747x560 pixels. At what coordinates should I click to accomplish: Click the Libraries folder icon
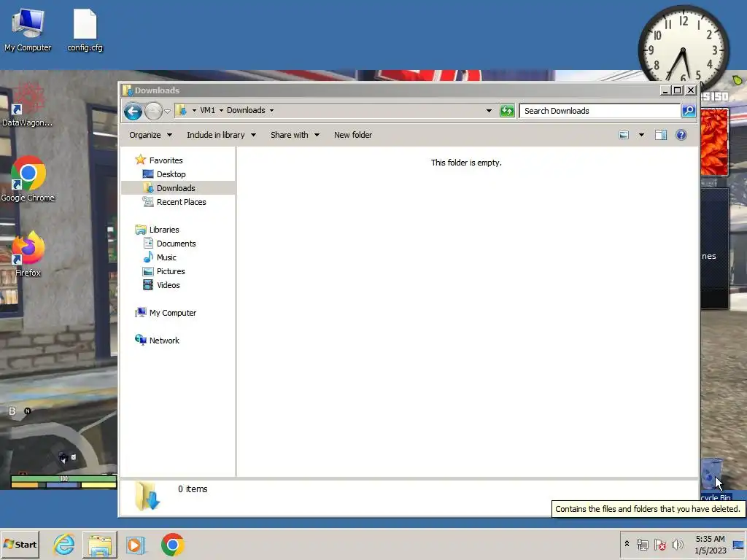(x=141, y=230)
